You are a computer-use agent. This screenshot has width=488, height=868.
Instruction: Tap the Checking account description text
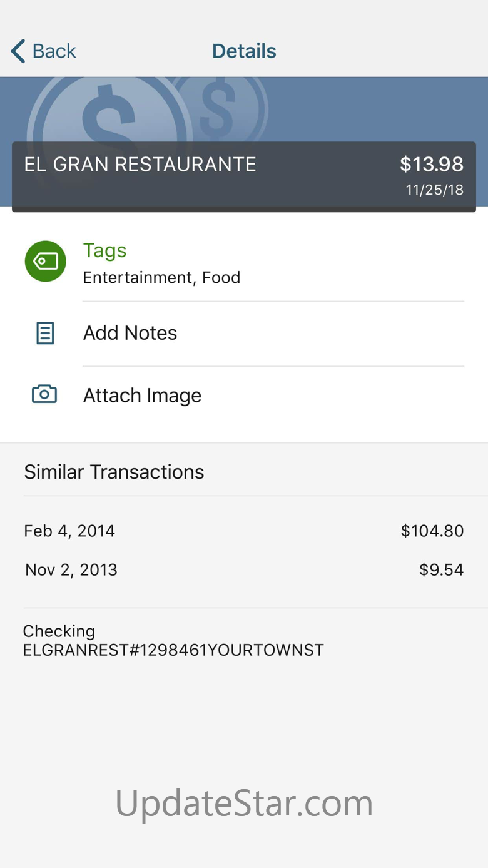[x=173, y=640]
